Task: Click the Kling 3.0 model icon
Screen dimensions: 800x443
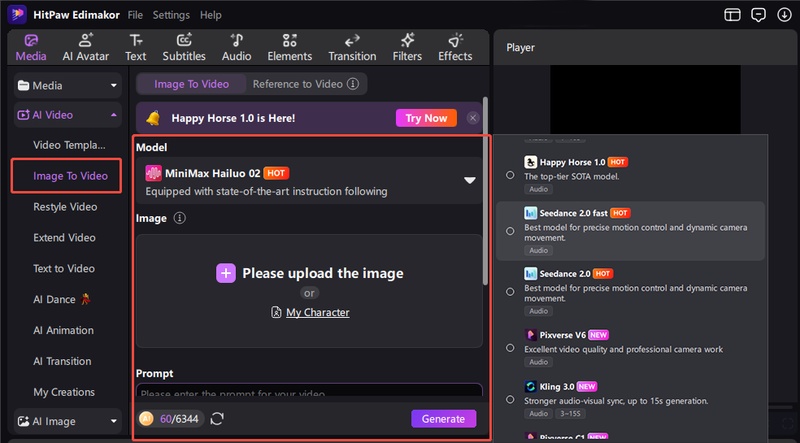Action: tap(531, 386)
